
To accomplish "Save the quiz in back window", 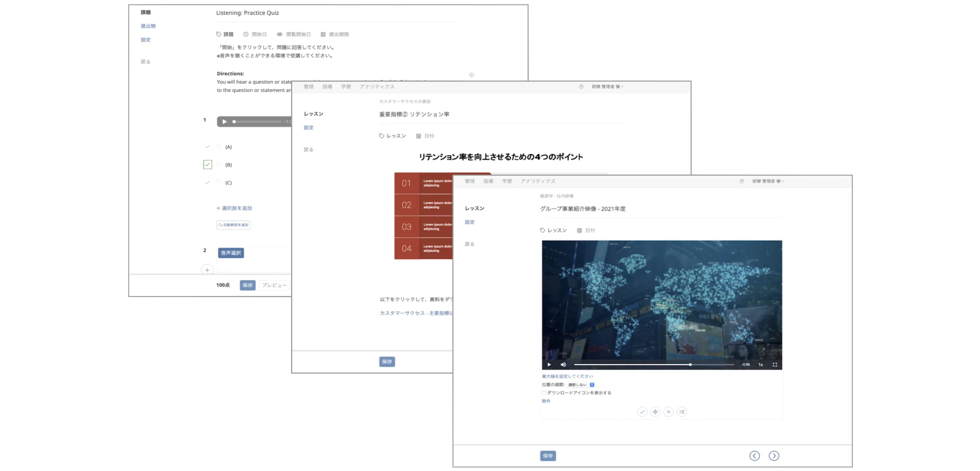I will click(247, 285).
